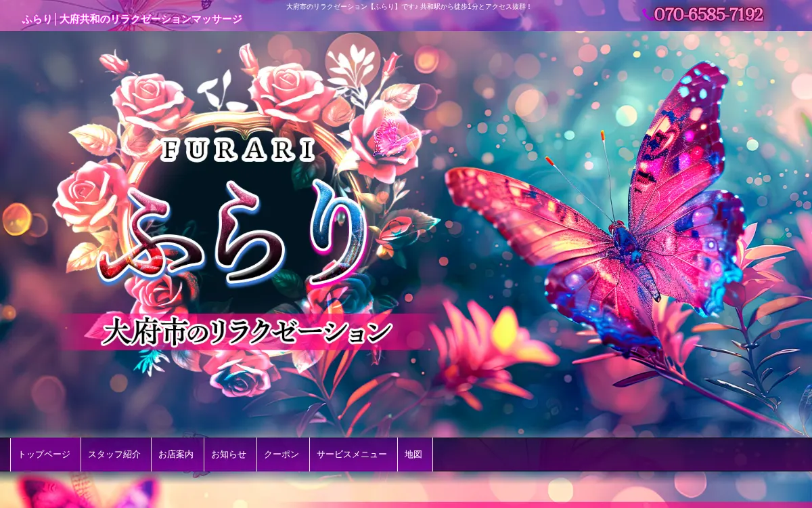Open the トップページ menu item

45,454
